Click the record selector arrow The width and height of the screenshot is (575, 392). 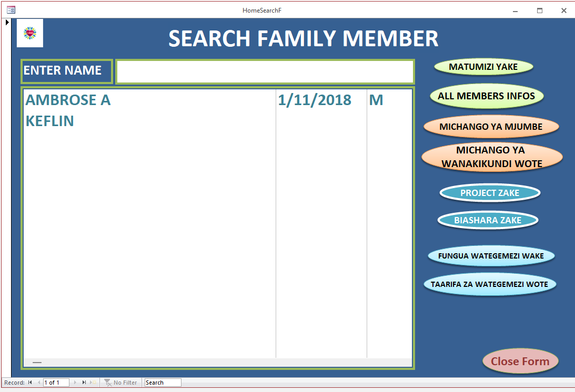[7, 23]
